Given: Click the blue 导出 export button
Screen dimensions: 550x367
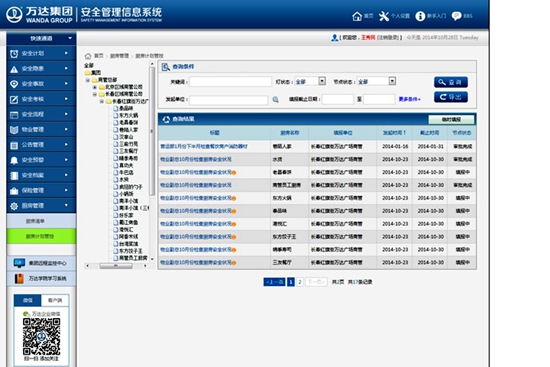Looking at the screenshot, I should (x=451, y=97).
